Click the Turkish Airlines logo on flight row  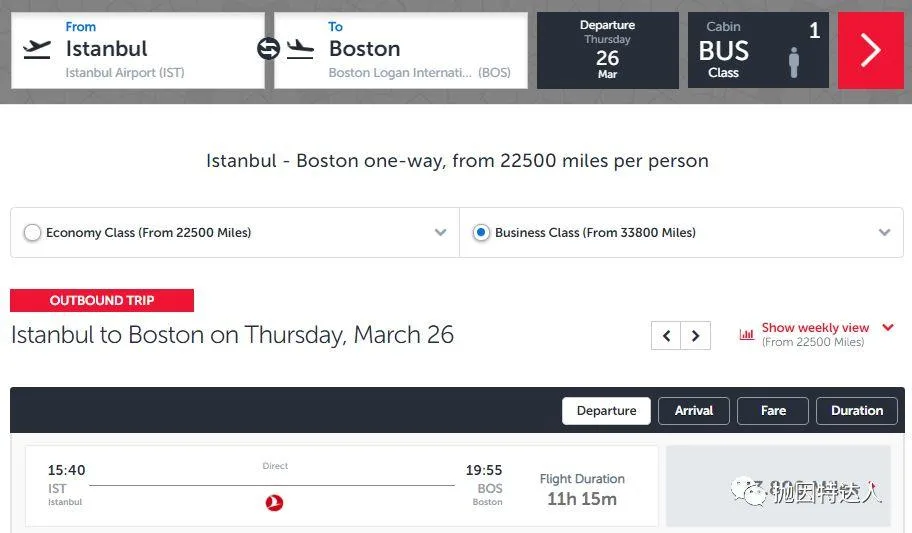coord(275,502)
